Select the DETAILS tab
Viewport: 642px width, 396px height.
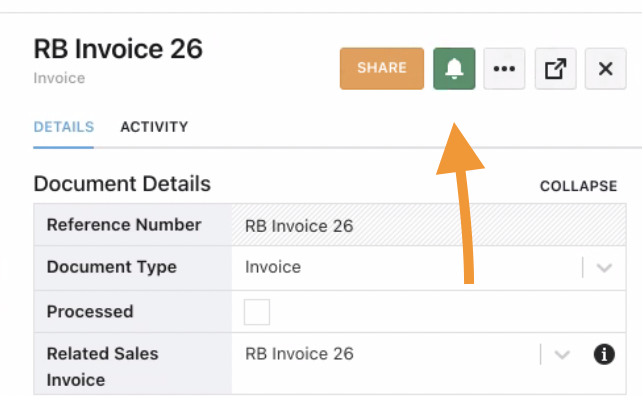[64, 127]
